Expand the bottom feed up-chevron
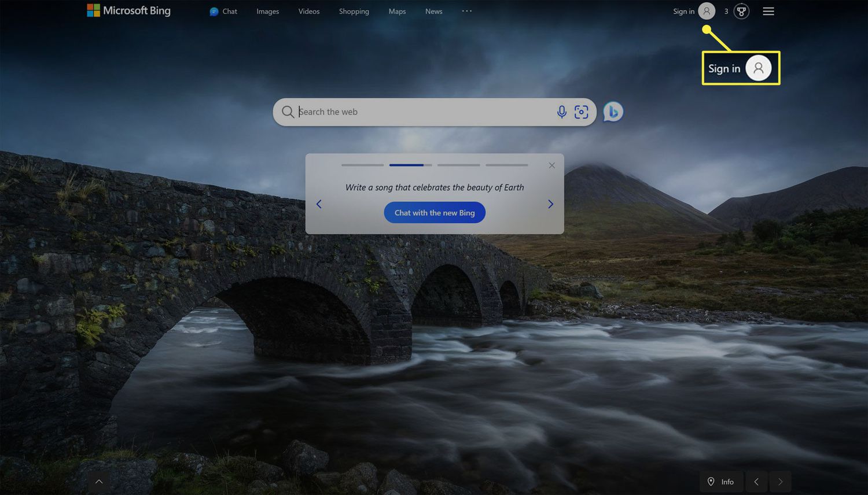The height and width of the screenshot is (495, 868). [99, 482]
